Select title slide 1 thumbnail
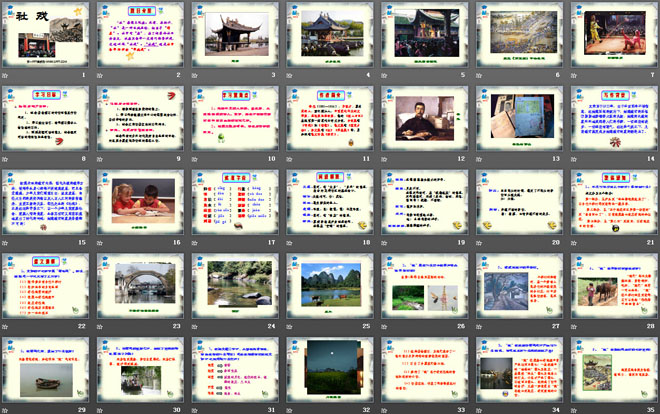This screenshot has height=414, width=660. click(45, 35)
